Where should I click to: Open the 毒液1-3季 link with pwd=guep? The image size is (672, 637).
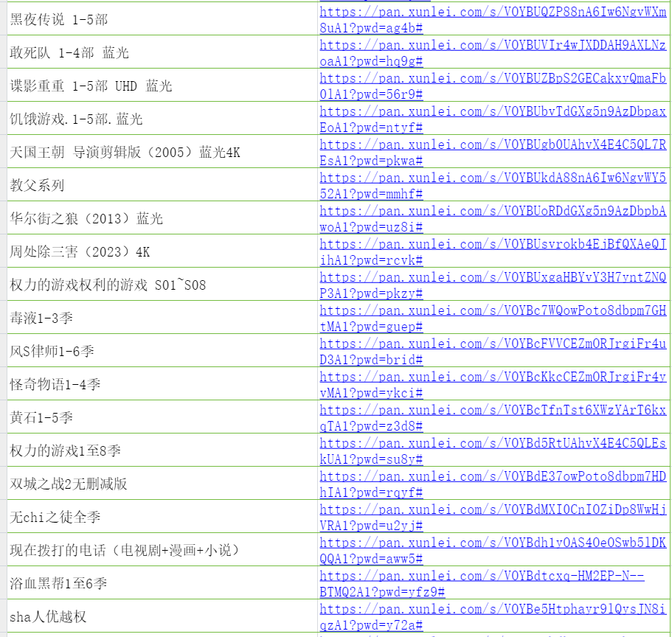click(492, 311)
